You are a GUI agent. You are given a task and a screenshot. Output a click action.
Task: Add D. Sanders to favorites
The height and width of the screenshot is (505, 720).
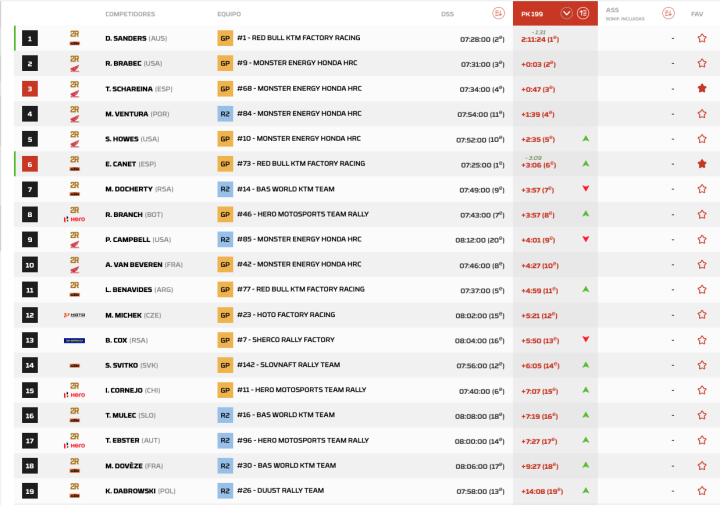pos(701,38)
